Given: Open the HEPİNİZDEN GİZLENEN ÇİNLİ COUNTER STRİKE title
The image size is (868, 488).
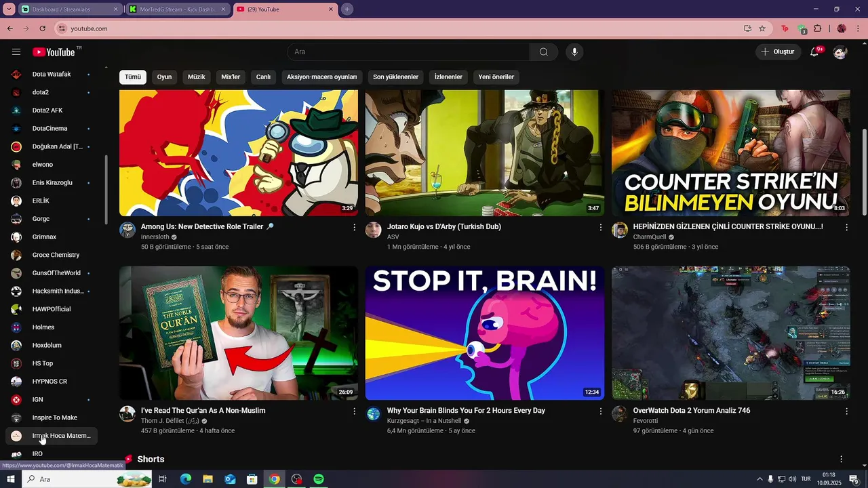Looking at the screenshot, I should click(x=728, y=227).
